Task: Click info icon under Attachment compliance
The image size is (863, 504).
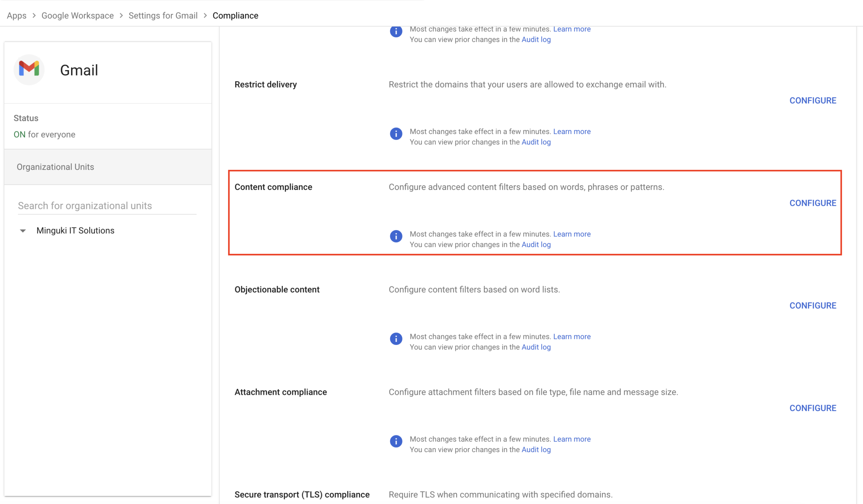Action: (x=396, y=441)
